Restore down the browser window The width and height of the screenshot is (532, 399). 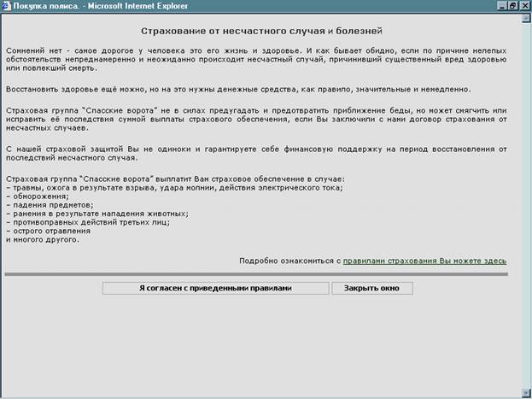click(512, 6)
